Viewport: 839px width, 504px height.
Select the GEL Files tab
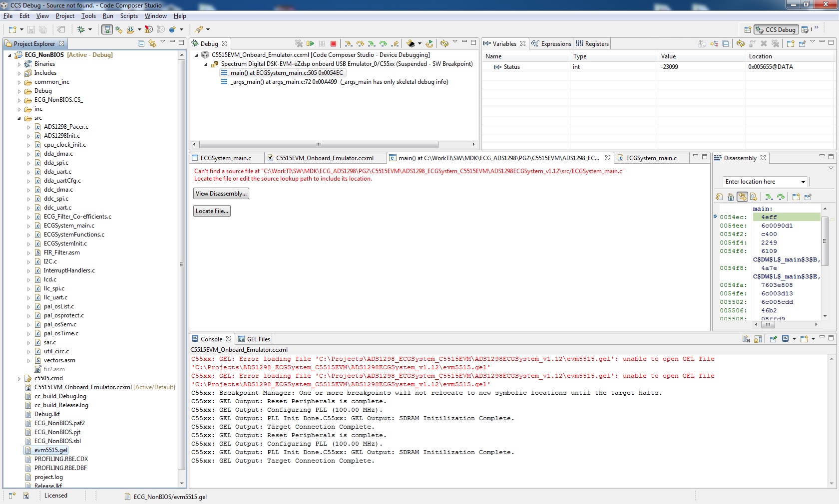tap(254, 339)
